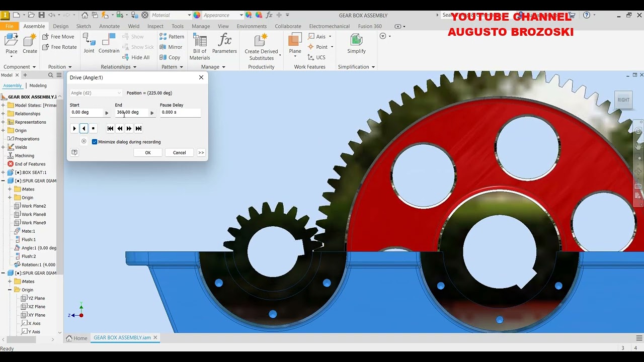
Task: Play the drive animation in reverse
Action: [x=84, y=128]
